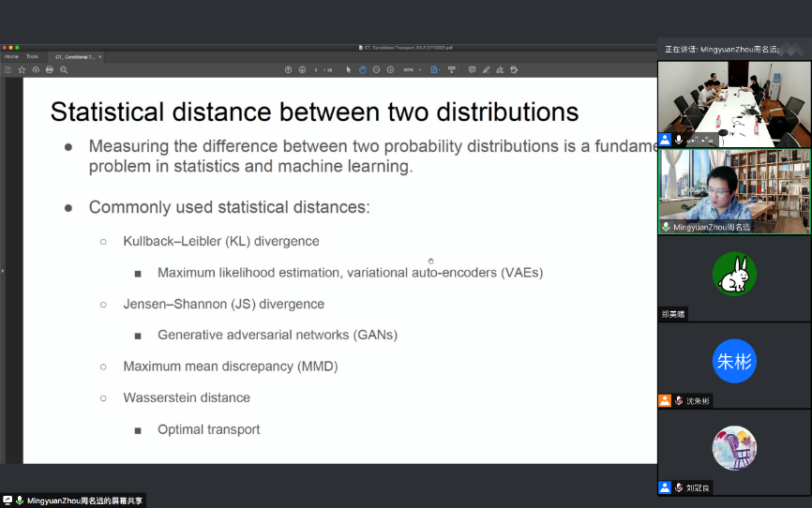This screenshot has height=508, width=812.
Task: Click the Generative adversarial networks (GANs) line
Action: click(x=278, y=335)
